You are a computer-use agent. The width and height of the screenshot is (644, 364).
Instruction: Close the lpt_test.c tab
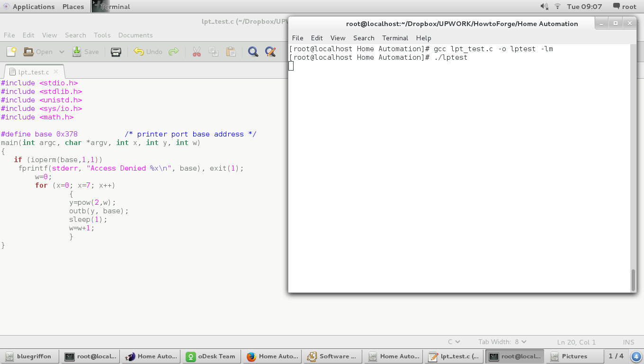pos(56,72)
